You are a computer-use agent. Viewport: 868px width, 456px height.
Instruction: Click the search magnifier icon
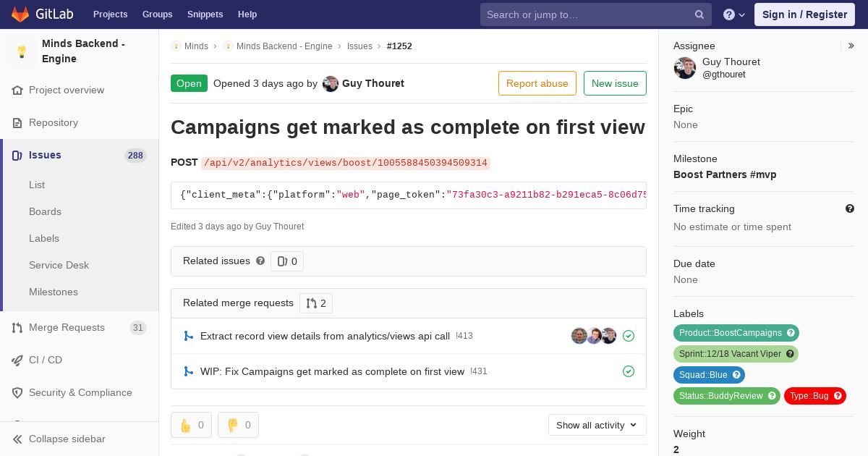[x=699, y=14]
